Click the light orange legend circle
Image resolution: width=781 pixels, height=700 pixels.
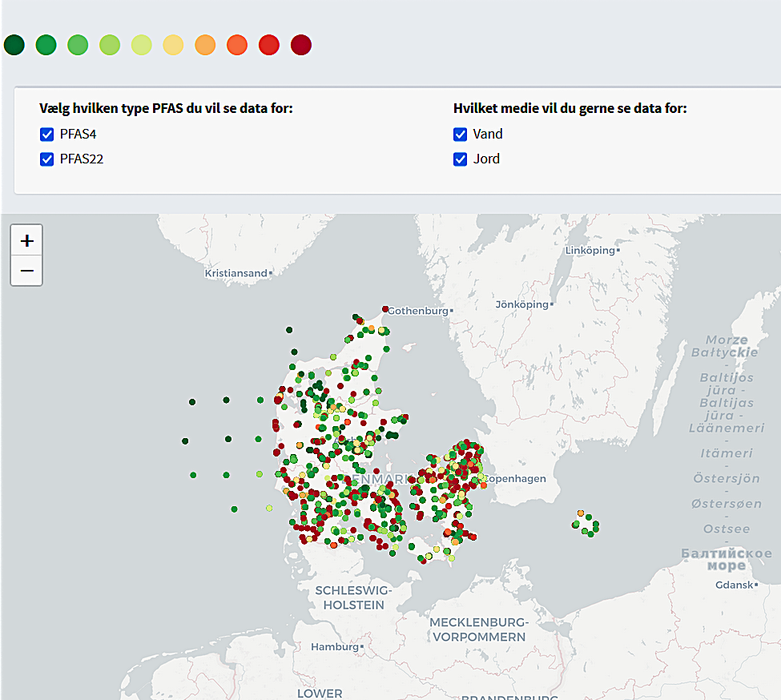point(205,45)
